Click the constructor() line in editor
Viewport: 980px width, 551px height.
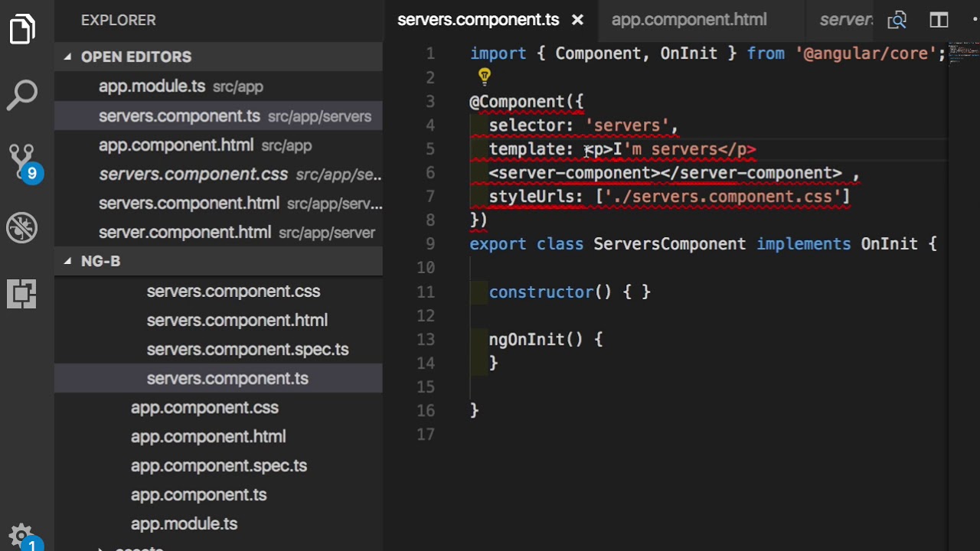pos(570,292)
